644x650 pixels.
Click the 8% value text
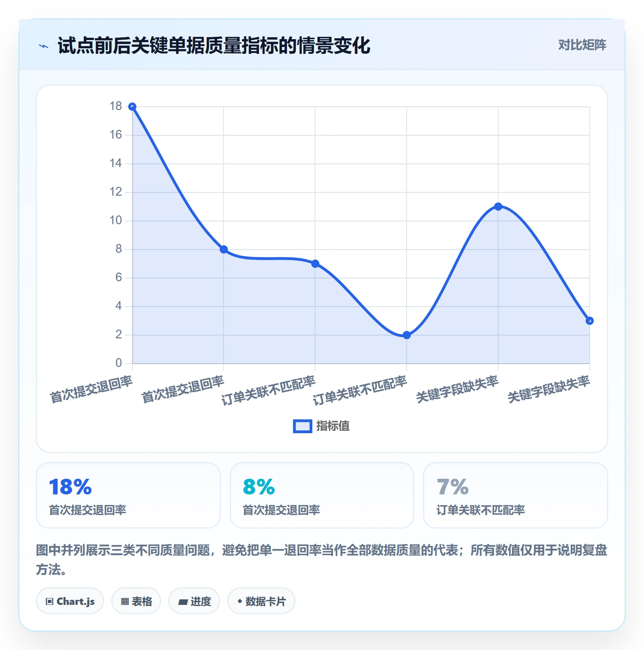(259, 487)
